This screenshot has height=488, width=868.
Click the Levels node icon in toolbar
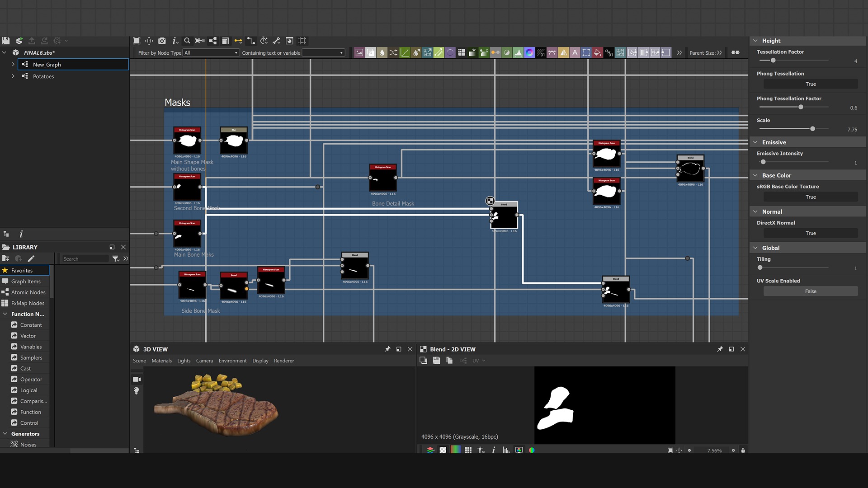[x=518, y=52]
